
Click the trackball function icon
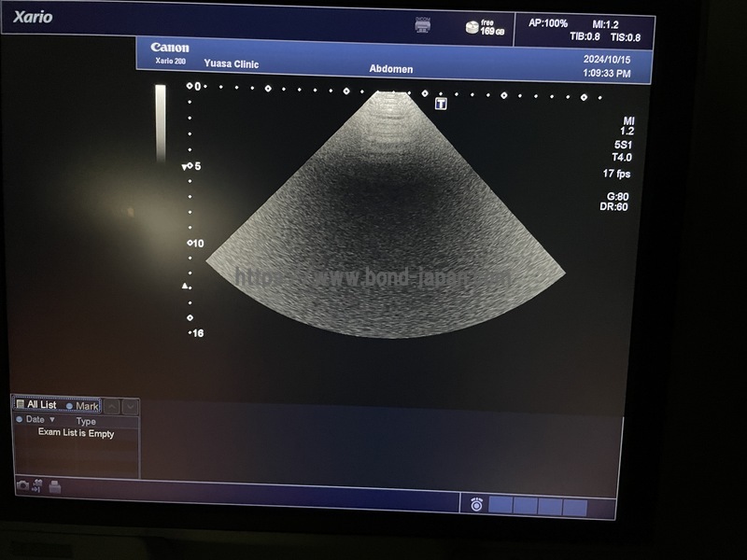(476, 505)
